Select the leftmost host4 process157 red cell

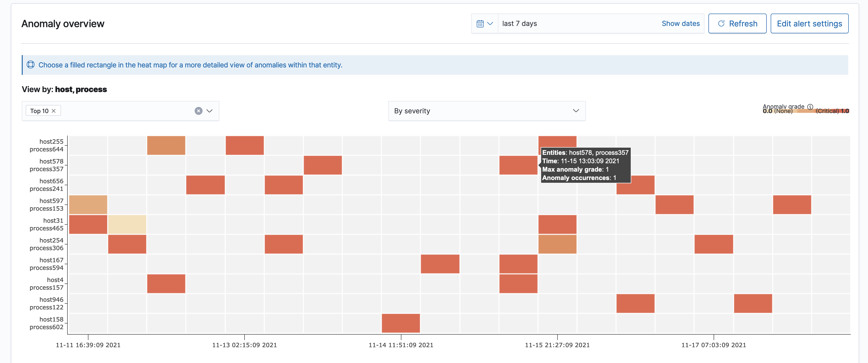tap(166, 283)
